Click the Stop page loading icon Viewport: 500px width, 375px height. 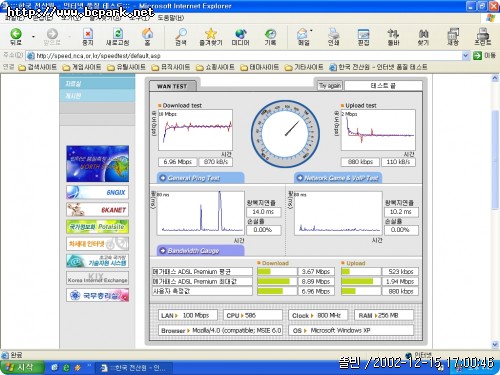click(x=88, y=34)
